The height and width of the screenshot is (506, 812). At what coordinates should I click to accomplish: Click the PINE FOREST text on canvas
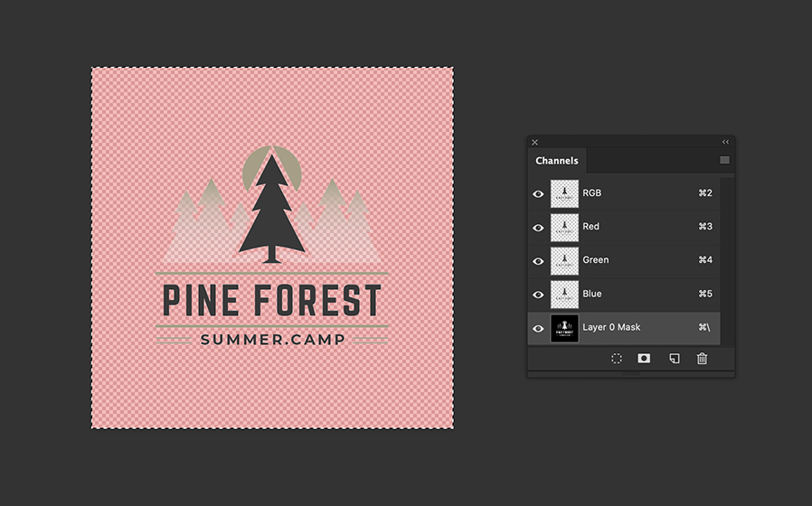272,300
